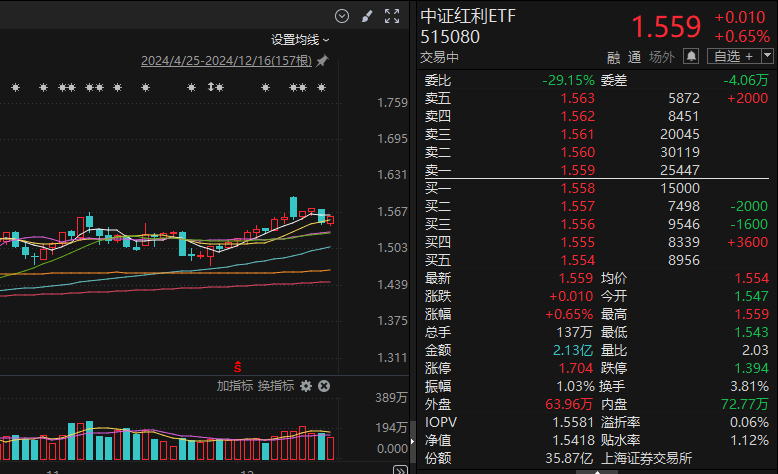Click the 委比 value -29.15%

[569, 80]
